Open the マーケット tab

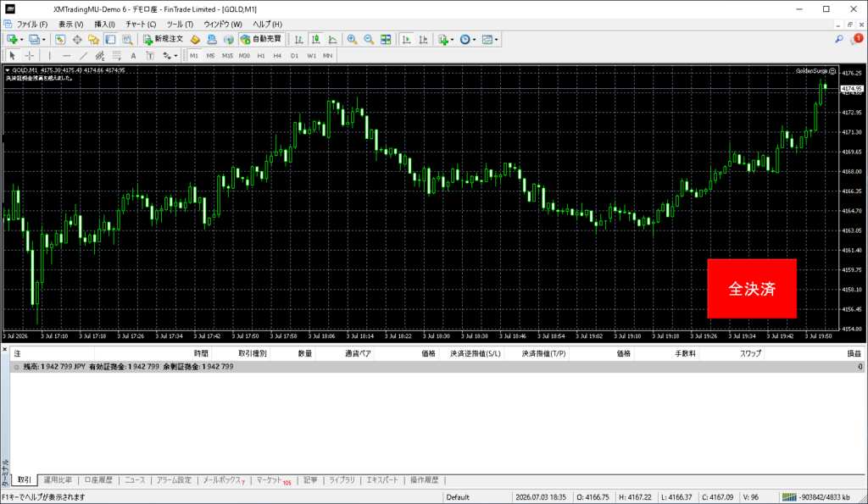pos(273,480)
